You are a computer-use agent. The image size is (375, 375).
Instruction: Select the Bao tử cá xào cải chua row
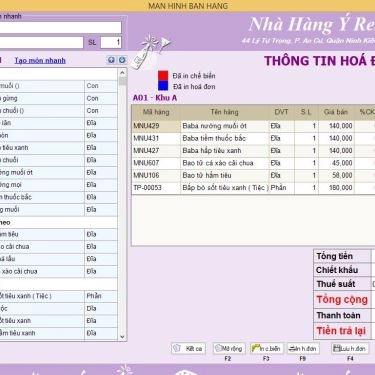(x=253, y=163)
